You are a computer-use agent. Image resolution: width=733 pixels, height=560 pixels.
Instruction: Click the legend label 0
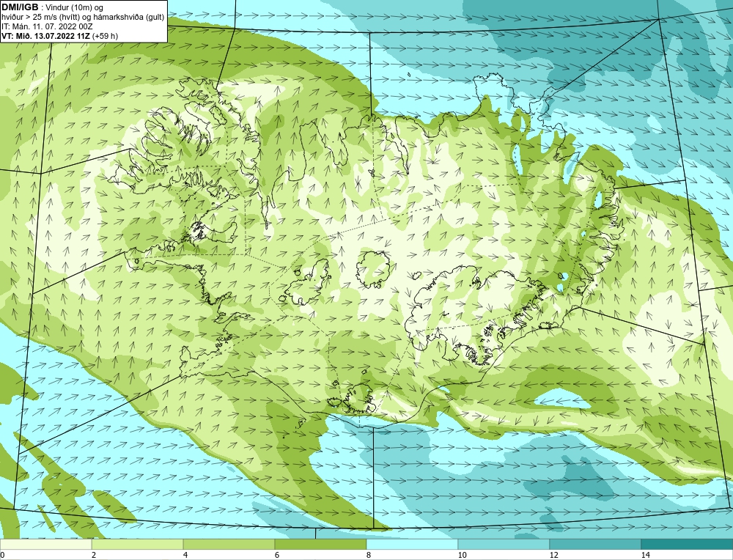tap(2, 555)
